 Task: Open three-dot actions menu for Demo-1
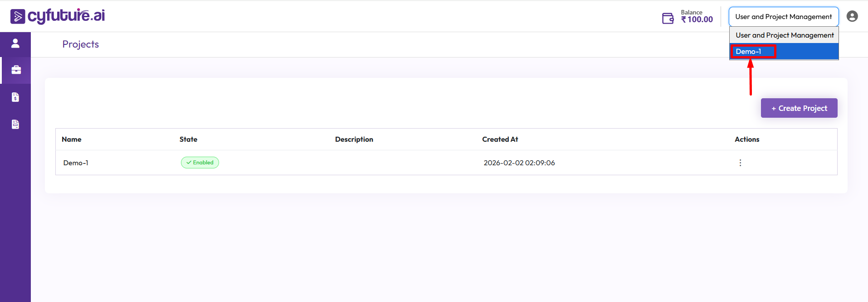(x=740, y=163)
